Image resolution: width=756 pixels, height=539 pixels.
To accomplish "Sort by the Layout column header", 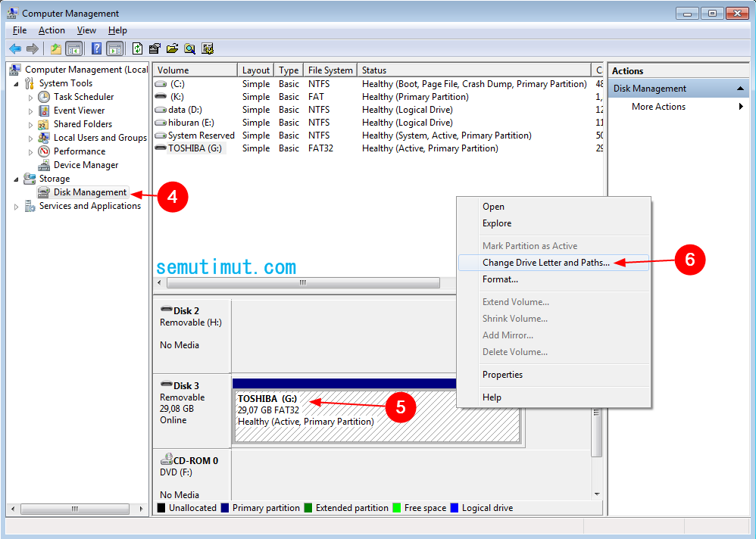I will coord(255,70).
